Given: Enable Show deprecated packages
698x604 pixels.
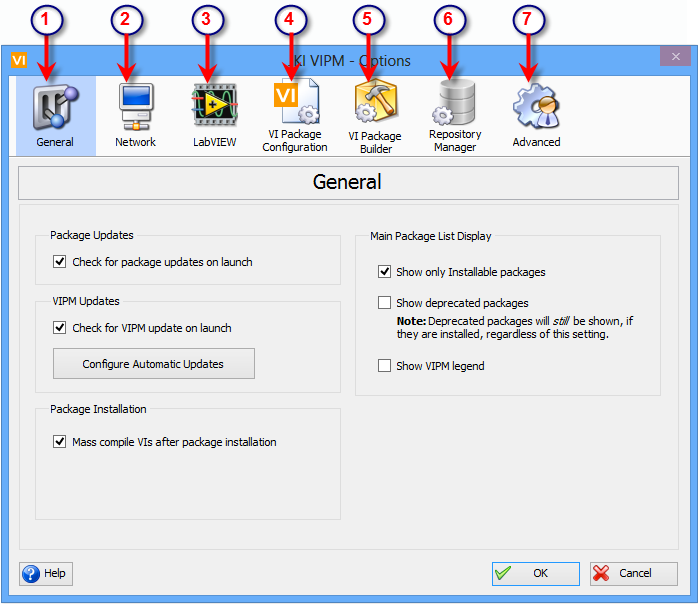Looking at the screenshot, I should tap(385, 303).
